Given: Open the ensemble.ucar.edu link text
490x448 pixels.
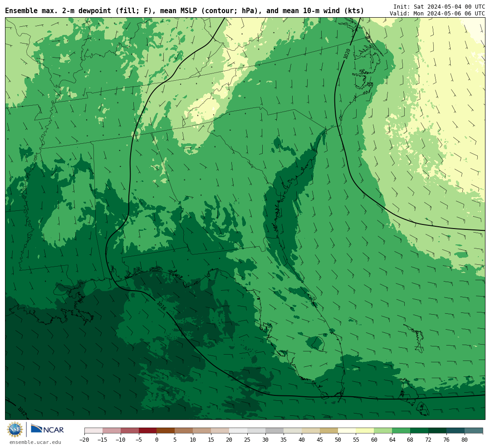Looking at the screenshot, I should point(35,442).
